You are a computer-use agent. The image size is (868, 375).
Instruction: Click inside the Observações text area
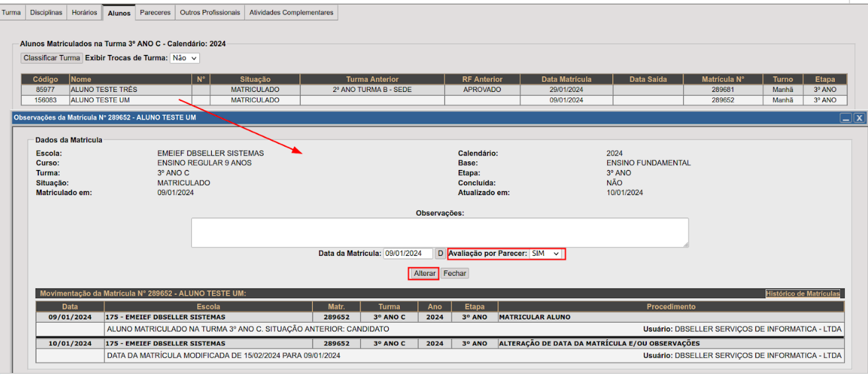tap(440, 233)
